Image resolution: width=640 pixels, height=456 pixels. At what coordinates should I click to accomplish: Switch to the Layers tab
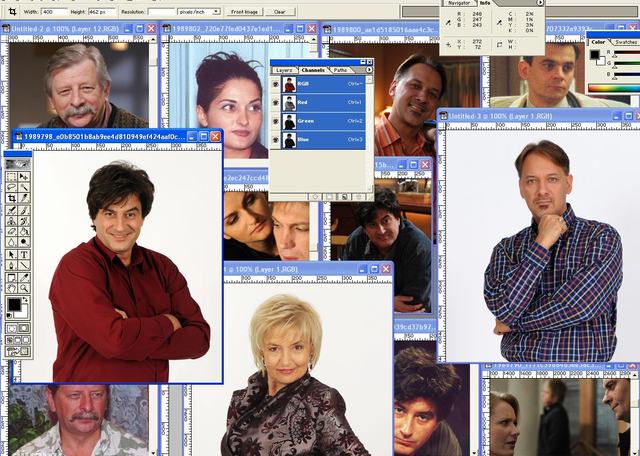(284, 70)
